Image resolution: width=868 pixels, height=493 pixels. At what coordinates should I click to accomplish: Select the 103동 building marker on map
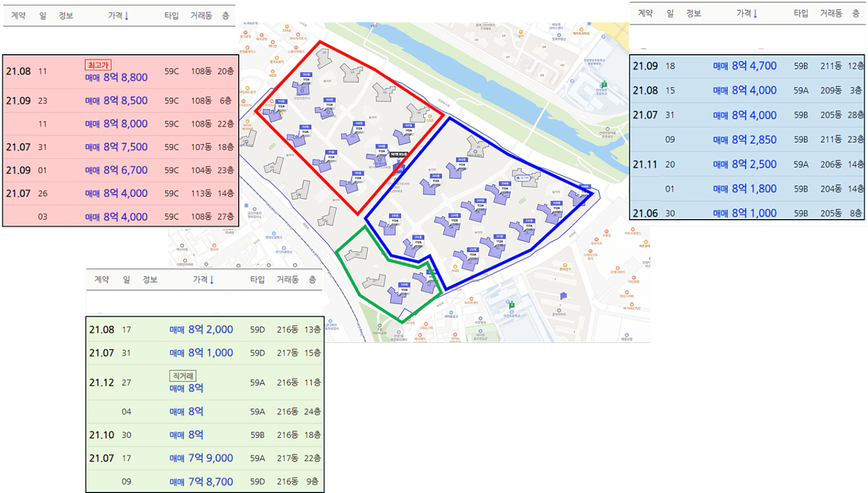306,77
